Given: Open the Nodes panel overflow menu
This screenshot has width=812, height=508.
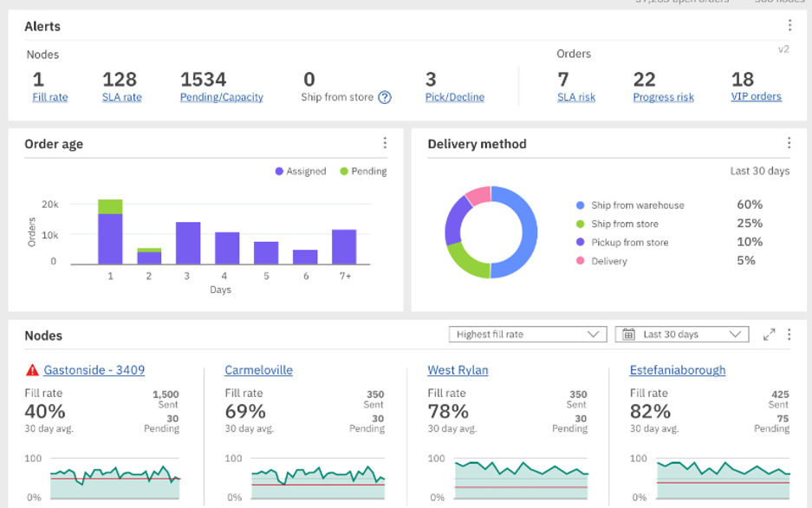Looking at the screenshot, I should pos(789,335).
